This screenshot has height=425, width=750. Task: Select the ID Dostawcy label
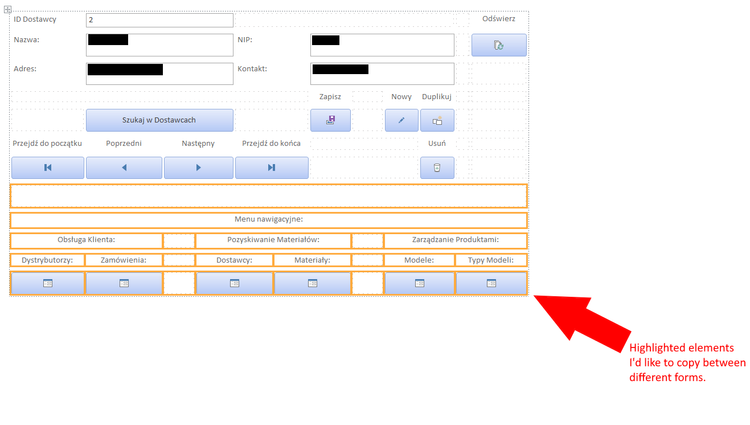pyautogui.click(x=35, y=20)
